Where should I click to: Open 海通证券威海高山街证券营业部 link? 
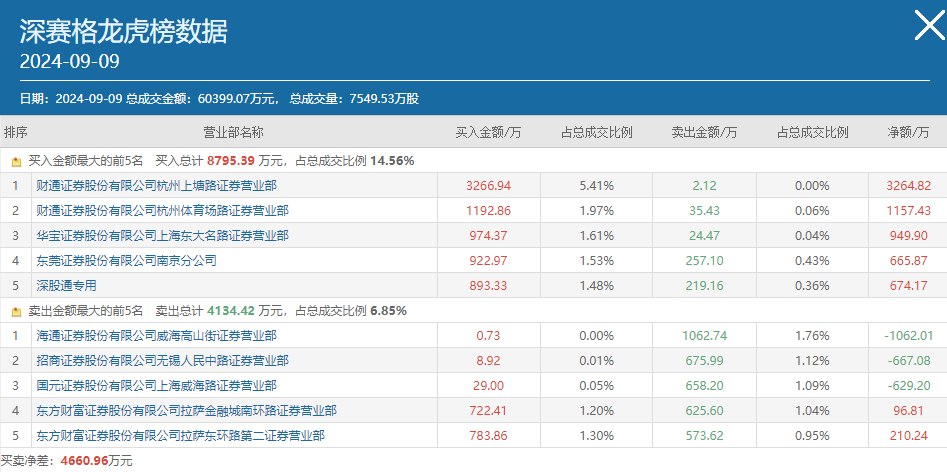(x=156, y=336)
